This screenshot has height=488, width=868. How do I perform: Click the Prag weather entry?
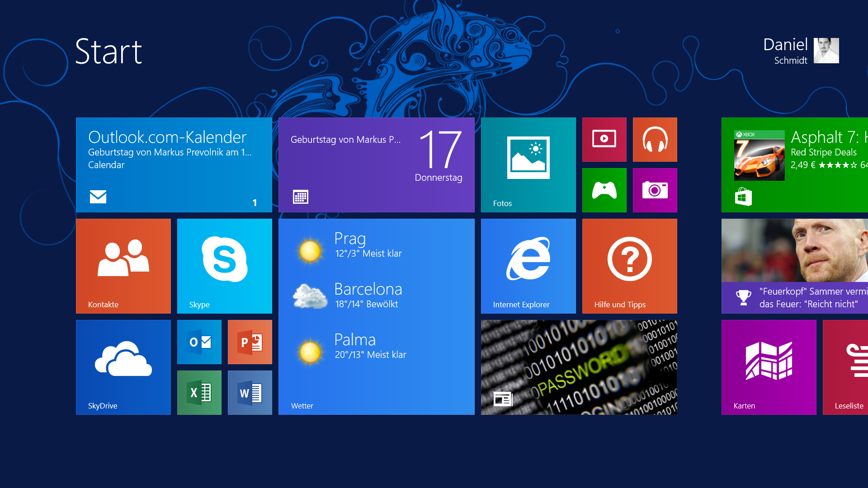(x=348, y=245)
